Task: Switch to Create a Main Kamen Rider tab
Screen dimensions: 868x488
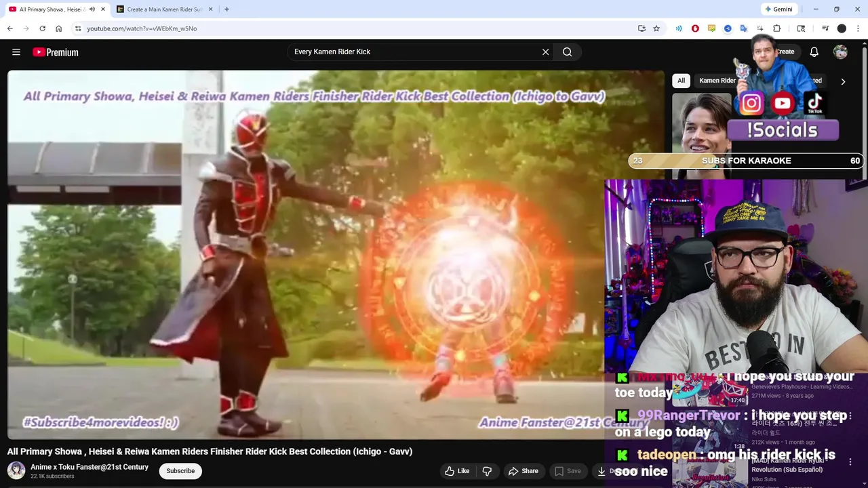Action: 165,9
